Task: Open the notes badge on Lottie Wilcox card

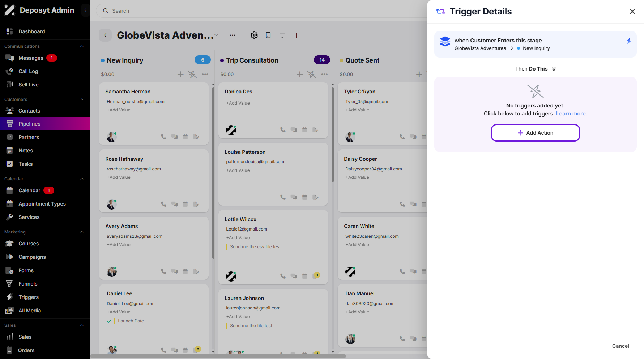Action: [317, 275]
